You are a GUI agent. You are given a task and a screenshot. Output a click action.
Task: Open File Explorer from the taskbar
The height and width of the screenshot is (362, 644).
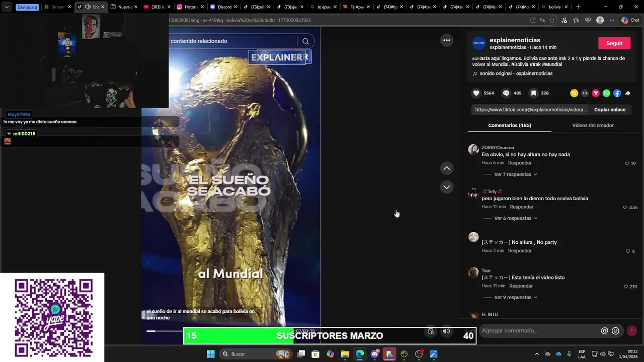click(x=345, y=354)
